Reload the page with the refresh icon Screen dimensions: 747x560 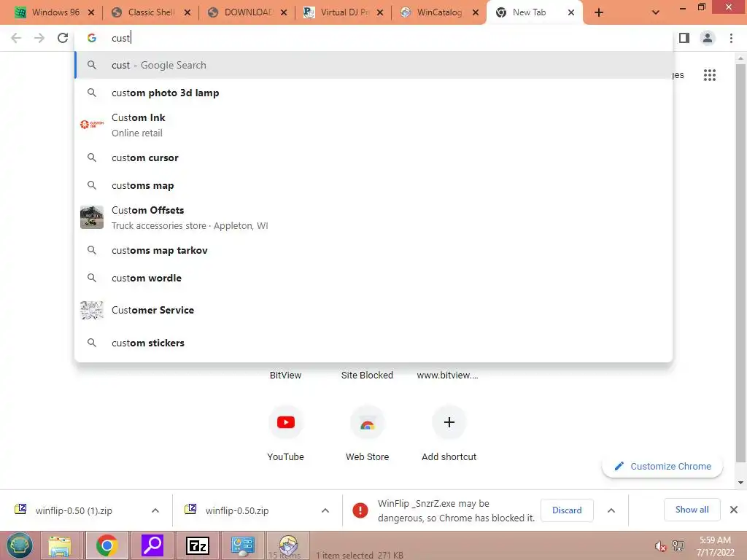pos(63,38)
